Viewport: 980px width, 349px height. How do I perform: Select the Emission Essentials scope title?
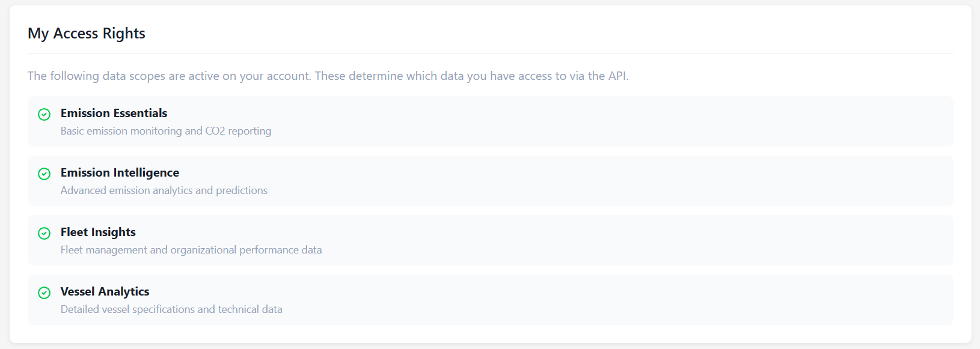[114, 113]
